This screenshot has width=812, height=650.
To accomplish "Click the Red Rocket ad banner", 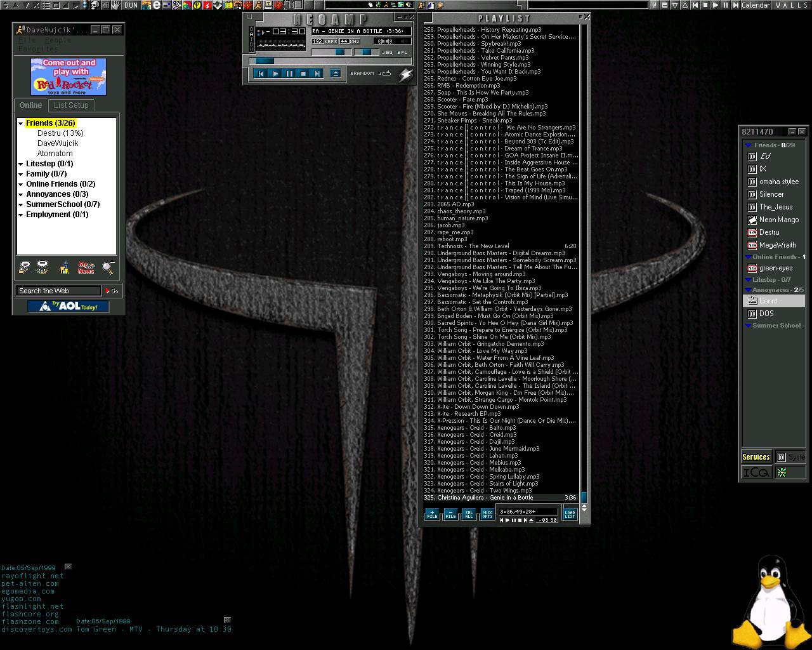I will click(x=69, y=77).
